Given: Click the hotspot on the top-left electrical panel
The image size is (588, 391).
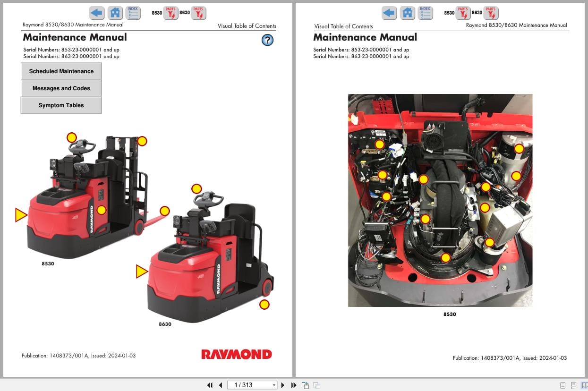Looking at the screenshot, I should click(379, 144).
